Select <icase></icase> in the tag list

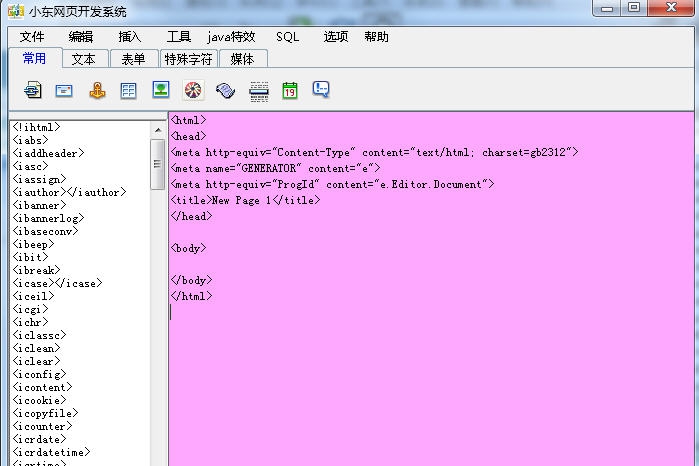[x=58, y=283]
